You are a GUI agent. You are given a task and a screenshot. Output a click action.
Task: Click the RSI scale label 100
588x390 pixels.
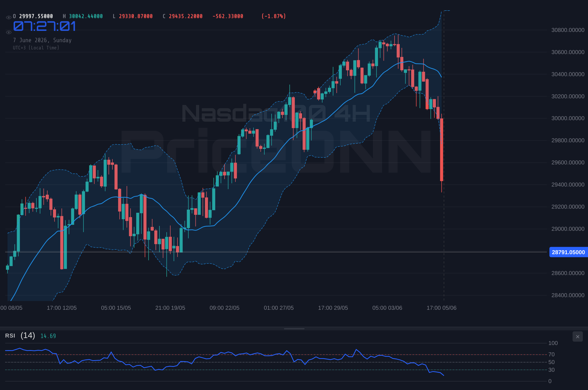pos(553,343)
